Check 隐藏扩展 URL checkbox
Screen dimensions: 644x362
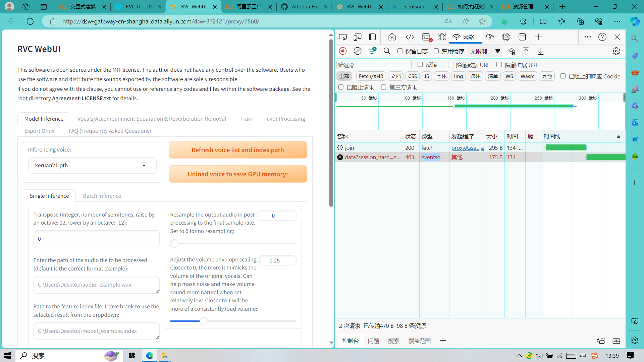coord(499,65)
